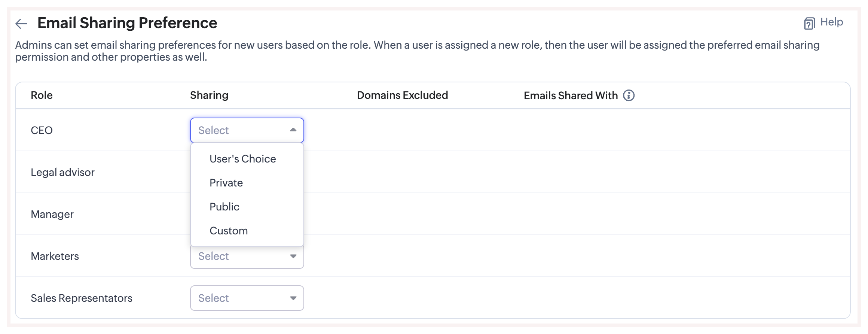Click the back arrow icon
Screen dimensions: 868x334
point(21,24)
